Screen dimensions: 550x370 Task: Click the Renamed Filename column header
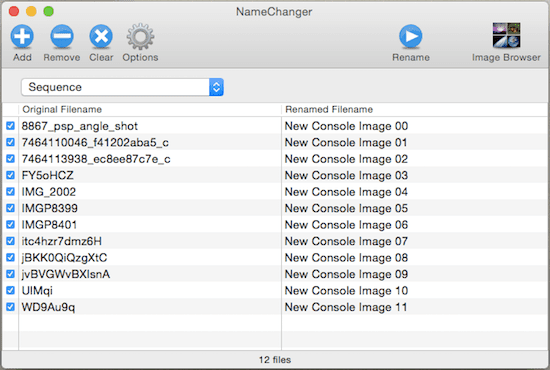(x=415, y=109)
